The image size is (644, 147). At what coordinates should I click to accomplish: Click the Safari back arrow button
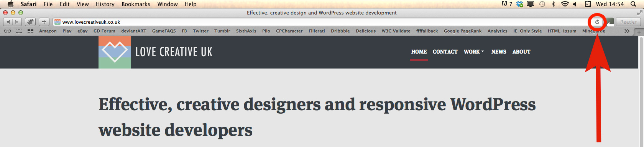click(8, 22)
